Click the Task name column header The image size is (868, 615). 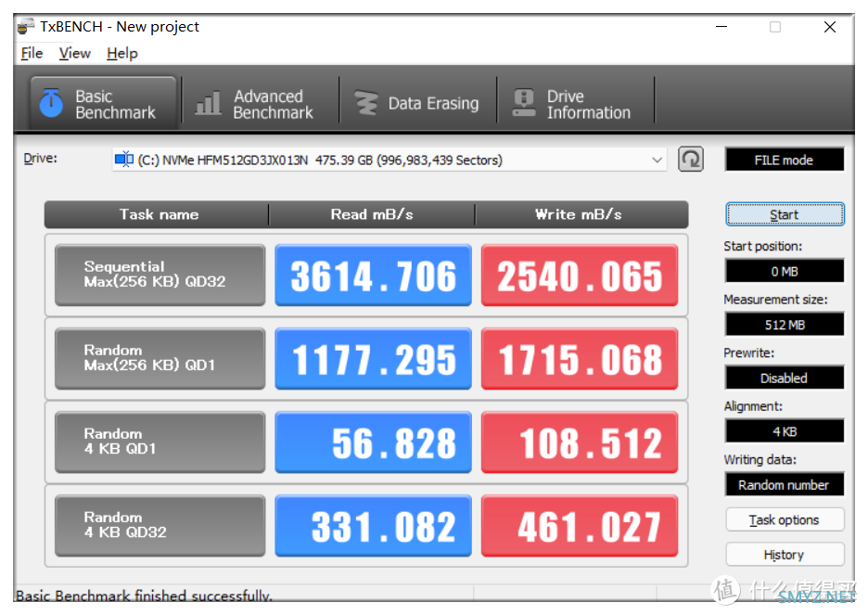click(x=158, y=215)
